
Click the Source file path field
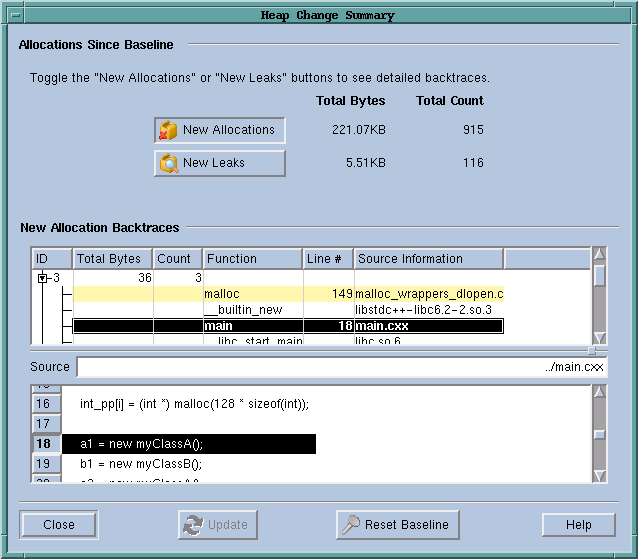(341, 367)
